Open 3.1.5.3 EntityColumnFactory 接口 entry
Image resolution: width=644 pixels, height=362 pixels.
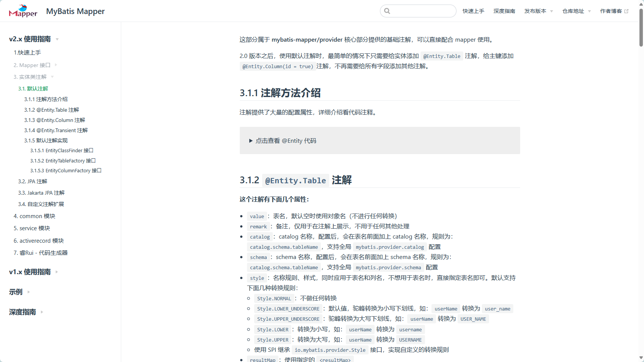pos(66,171)
